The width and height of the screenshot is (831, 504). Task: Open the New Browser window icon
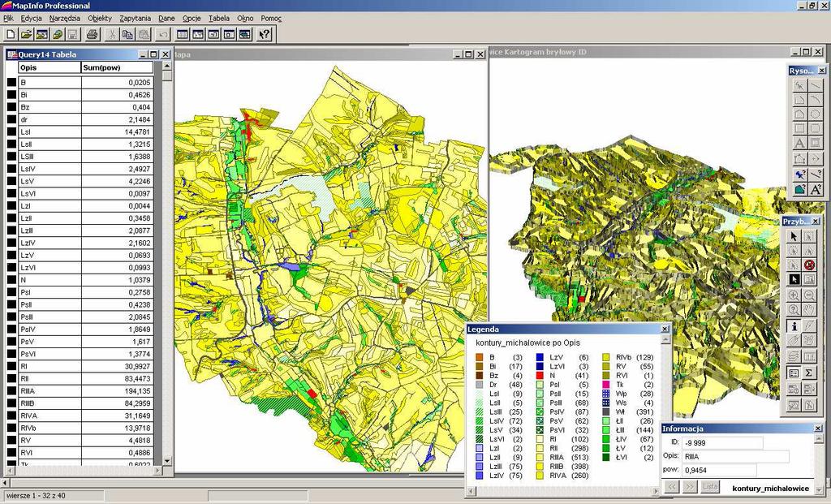click(x=183, y=34)
